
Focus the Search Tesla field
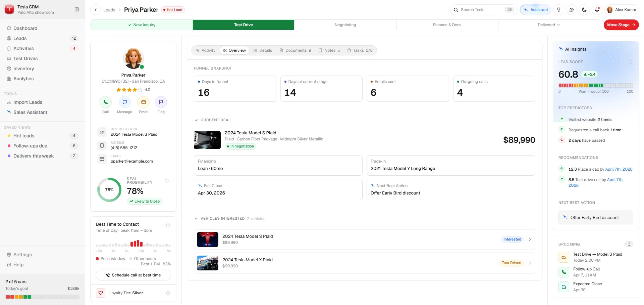[x=483, y=10]
